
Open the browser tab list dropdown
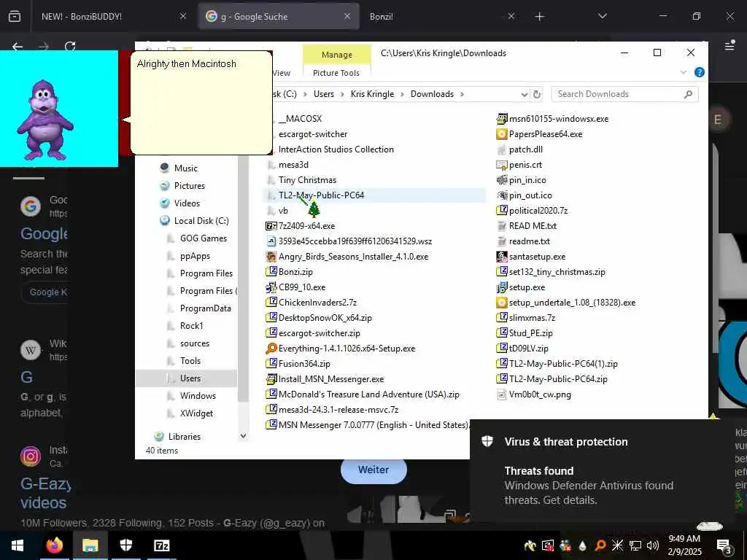(602, 16)
